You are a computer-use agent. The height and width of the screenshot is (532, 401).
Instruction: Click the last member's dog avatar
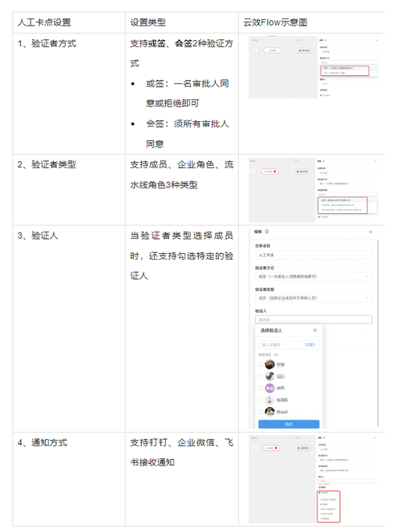tap(269, 412)
